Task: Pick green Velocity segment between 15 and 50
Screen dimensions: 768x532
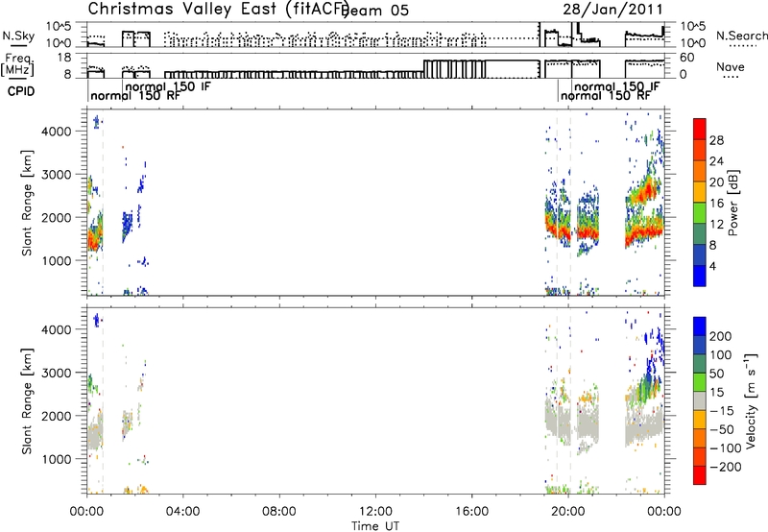Action: pyautogui.click(x=700, y=382)
